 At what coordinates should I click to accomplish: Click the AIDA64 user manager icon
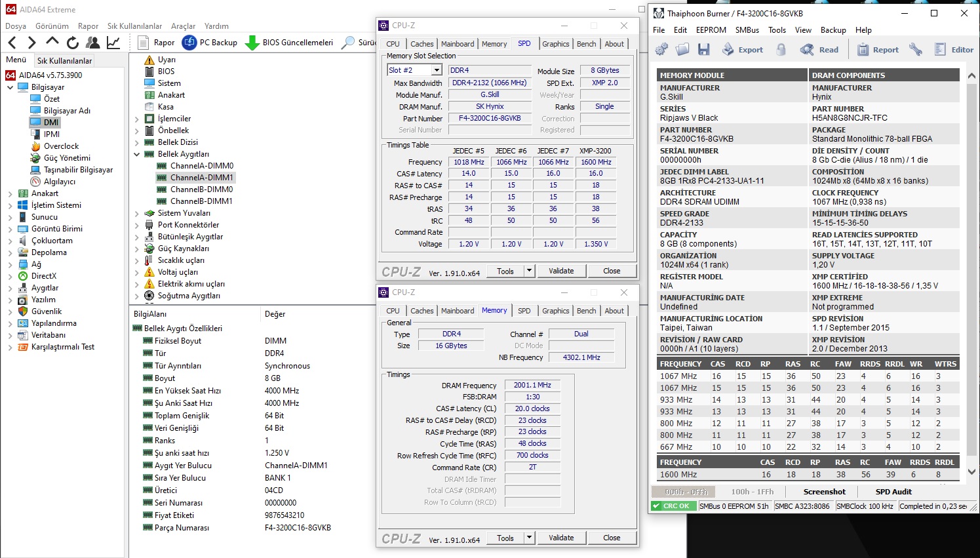pyautogui.click(x=93, y=43)
